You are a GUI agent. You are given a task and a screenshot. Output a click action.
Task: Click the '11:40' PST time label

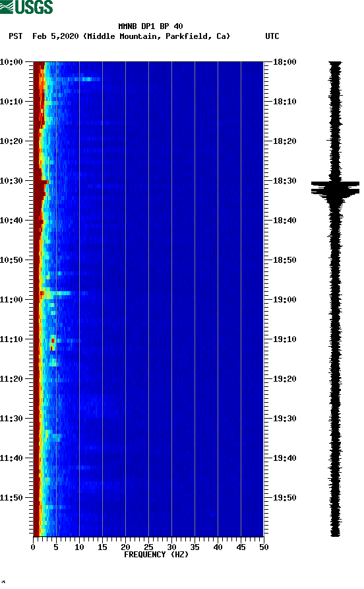pos(11,458)
